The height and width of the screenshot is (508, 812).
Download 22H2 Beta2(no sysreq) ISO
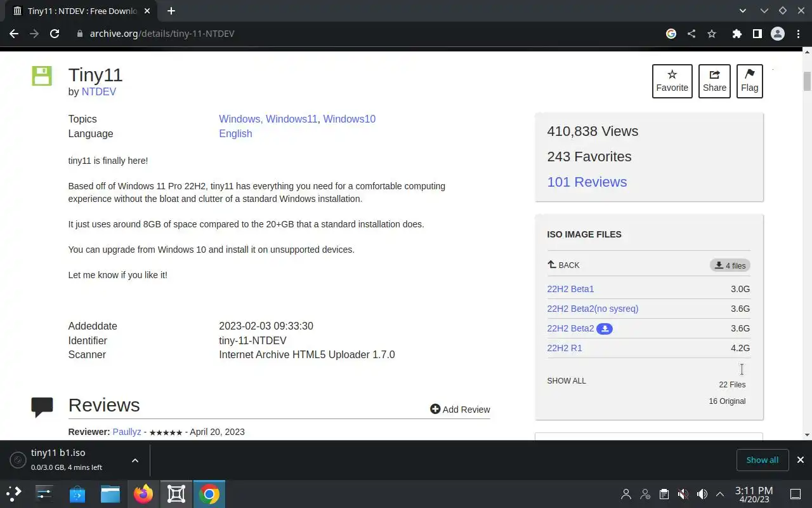coord(593,309)
